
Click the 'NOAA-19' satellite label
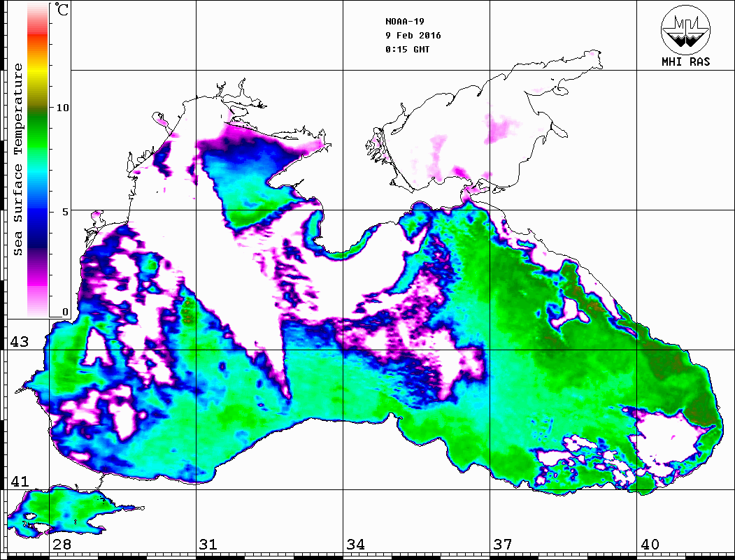404,22
